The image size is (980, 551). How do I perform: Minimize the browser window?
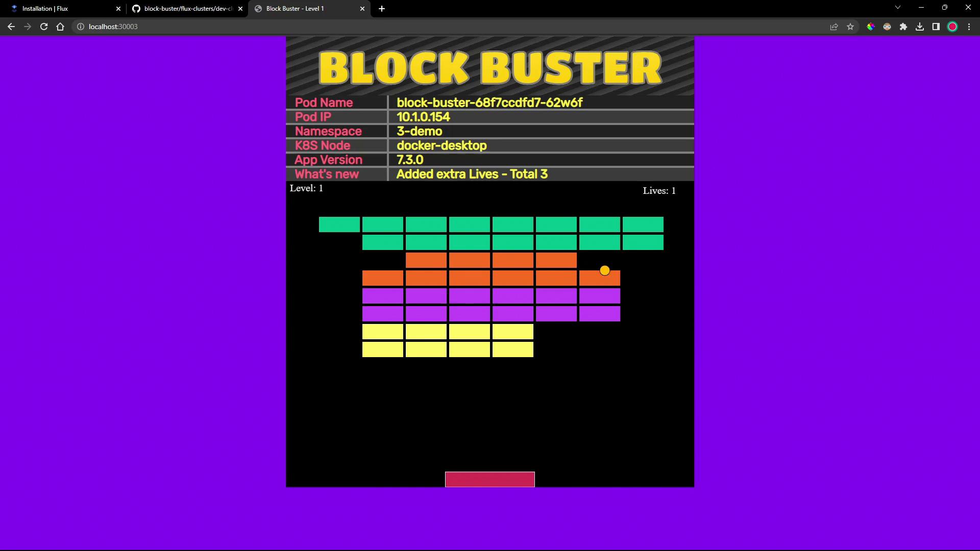pos(921,8)
